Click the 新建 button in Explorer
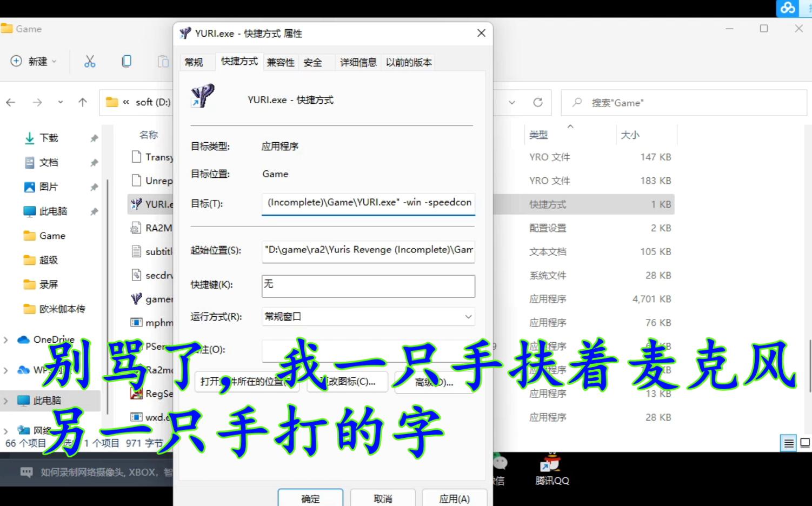Image resolution: width=812 pixels, height=506 pixels. click(x=34, y=62)
